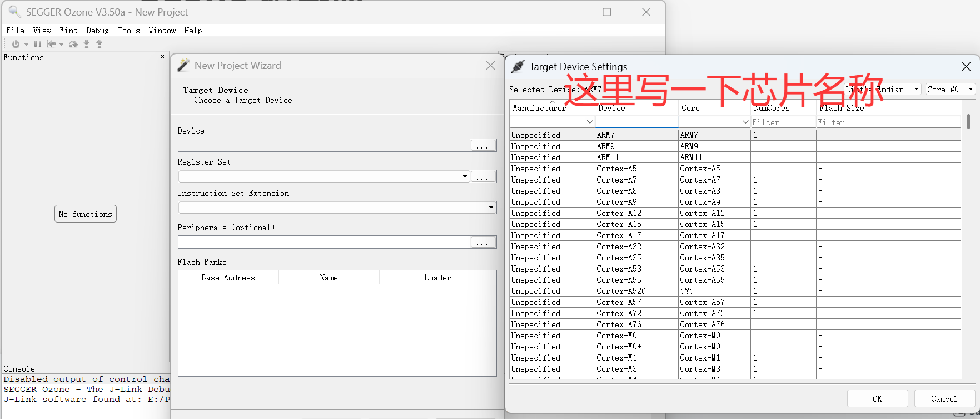
Task: Click Cancel in Target Device Settings
Action: pos(944,398)
